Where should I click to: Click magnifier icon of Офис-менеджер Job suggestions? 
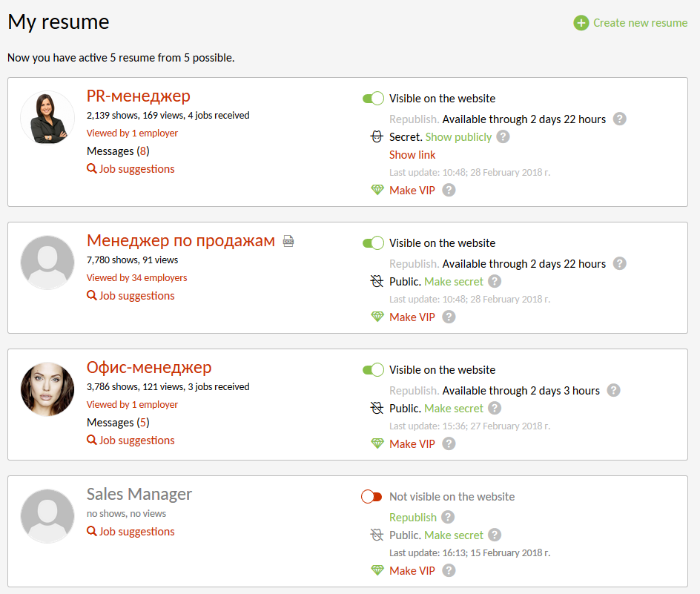click(92, 440)
